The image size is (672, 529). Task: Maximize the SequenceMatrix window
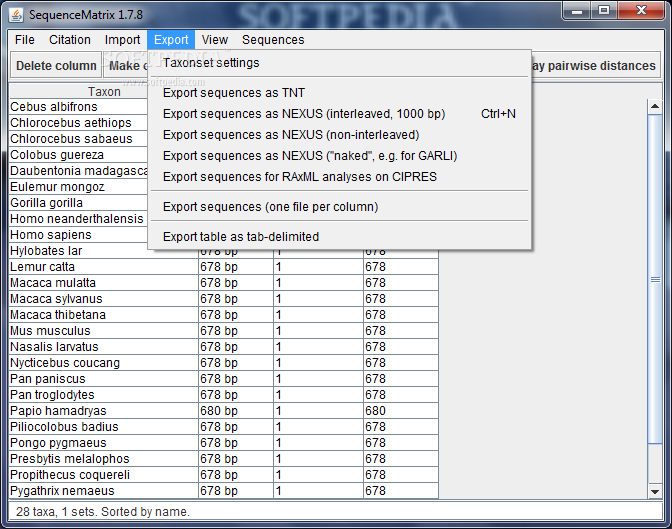[x=604, y=11]
